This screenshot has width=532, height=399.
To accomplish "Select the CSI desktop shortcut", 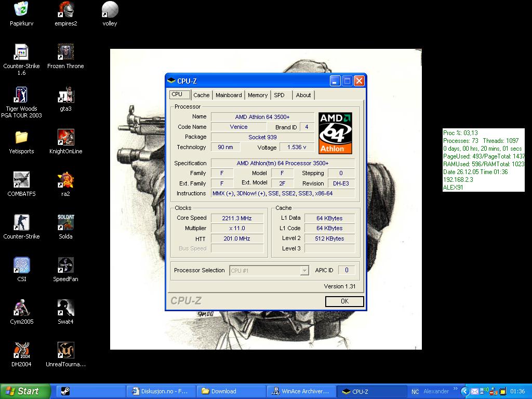I will tap(21, 270).
